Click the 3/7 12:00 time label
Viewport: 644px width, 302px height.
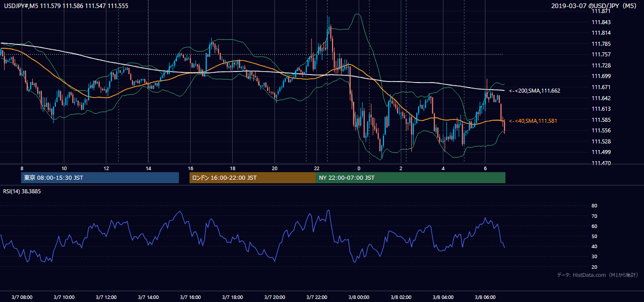pyautogui.click(x=106, y=297)
